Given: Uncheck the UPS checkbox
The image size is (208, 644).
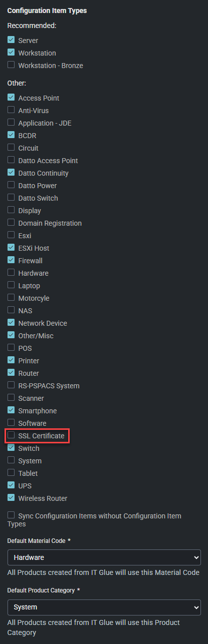Looking at the screenshot, I should tap(11, 485).
